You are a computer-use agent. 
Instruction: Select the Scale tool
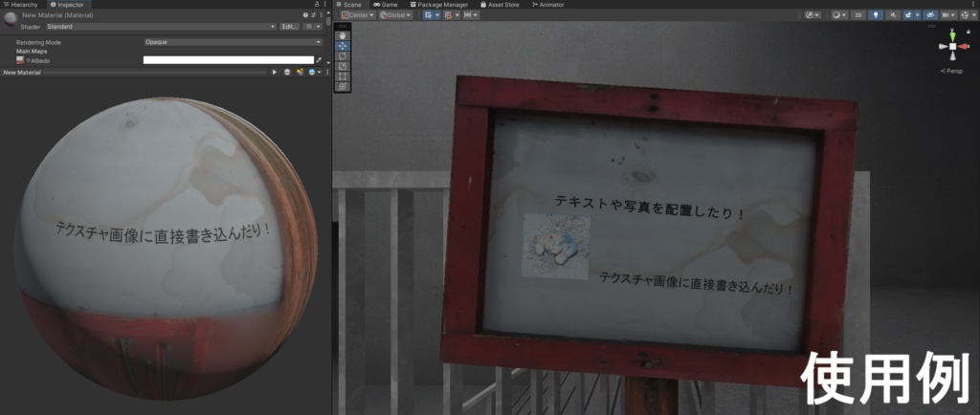[x=343, y=66]
